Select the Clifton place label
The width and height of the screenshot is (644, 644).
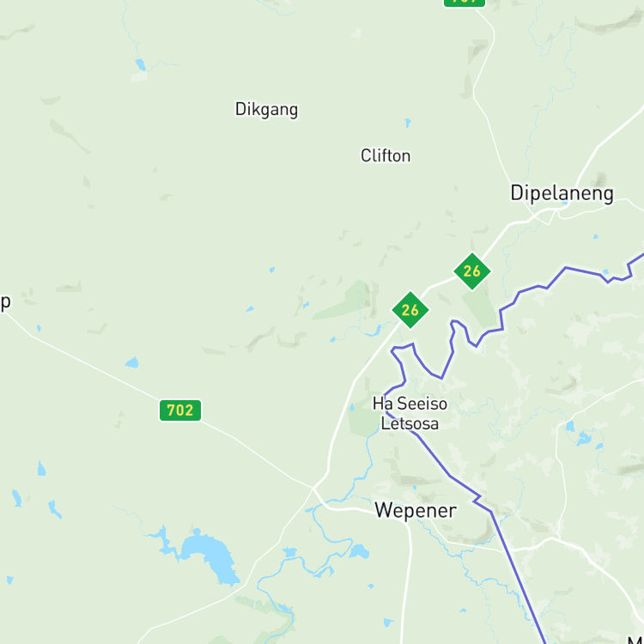[x=386, y=155]
